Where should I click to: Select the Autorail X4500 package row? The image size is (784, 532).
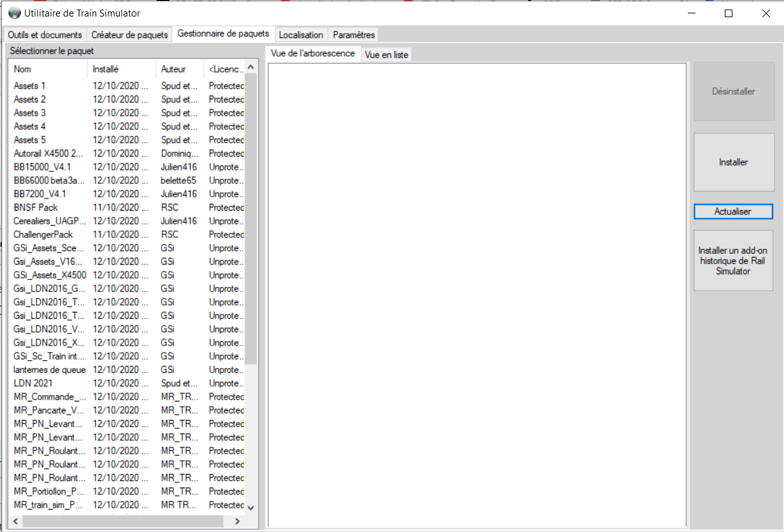pyautogui.click(x=127, y=153)
